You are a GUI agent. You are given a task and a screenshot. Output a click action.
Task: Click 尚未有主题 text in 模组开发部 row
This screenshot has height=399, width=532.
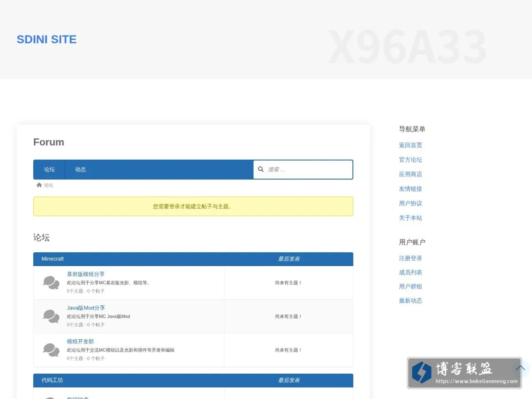(288, 350)
